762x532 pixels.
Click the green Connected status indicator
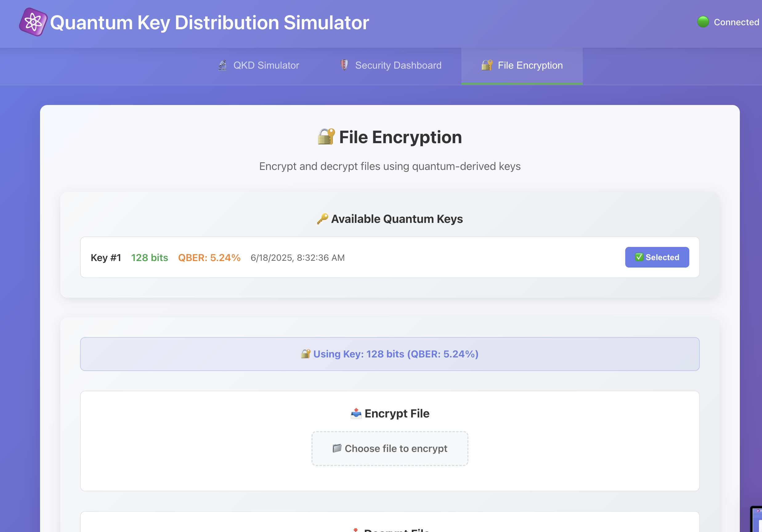(x=703, y=22)
